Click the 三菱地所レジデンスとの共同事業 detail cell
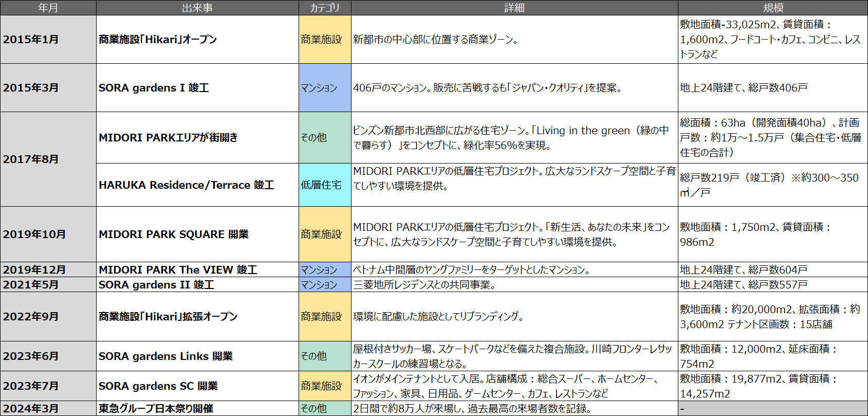This screenshot has height=416, width=868. point(514,285)
